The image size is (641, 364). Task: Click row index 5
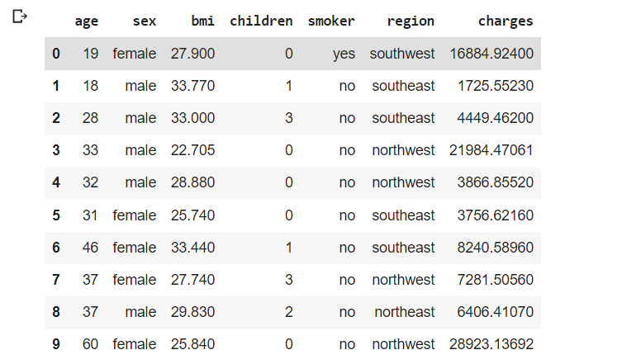pos(56,215)
